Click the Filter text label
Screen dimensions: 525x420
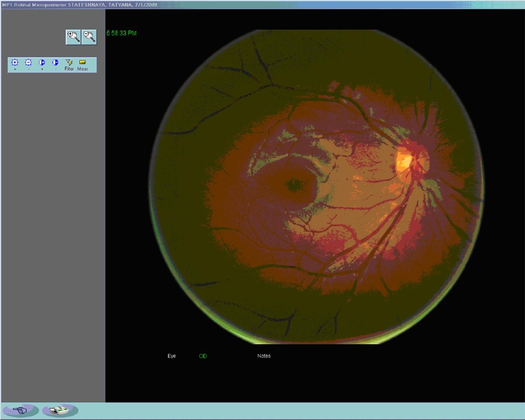pyautogui.click(x=69, y=69)
